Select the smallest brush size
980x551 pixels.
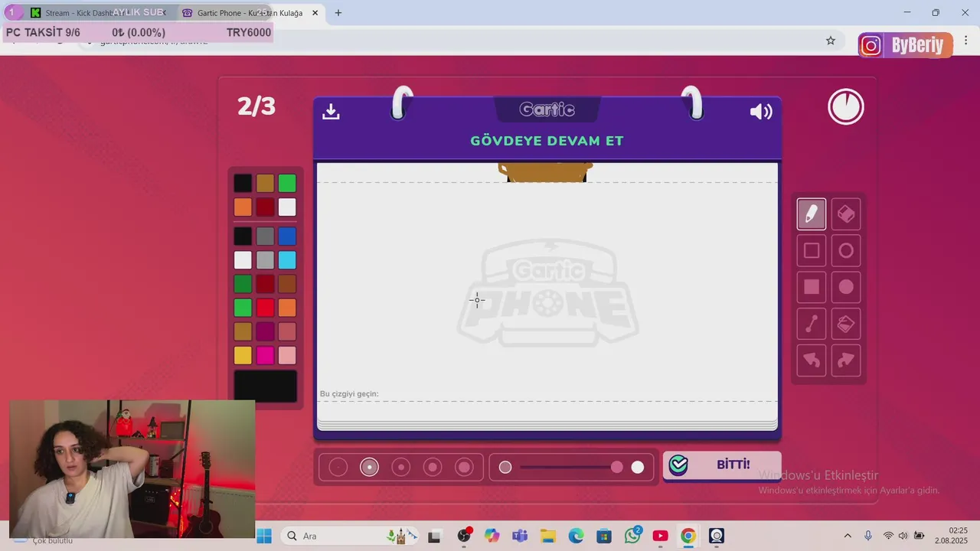(338, 467)
